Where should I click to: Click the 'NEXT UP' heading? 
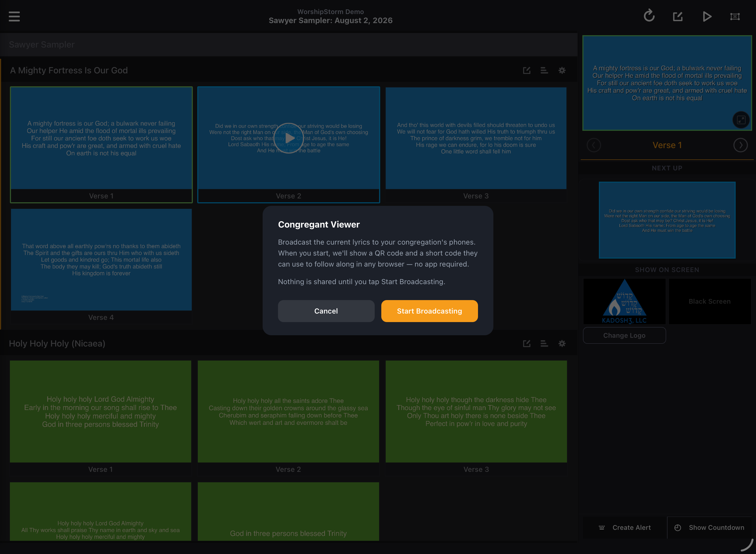[x=667, y=168]
